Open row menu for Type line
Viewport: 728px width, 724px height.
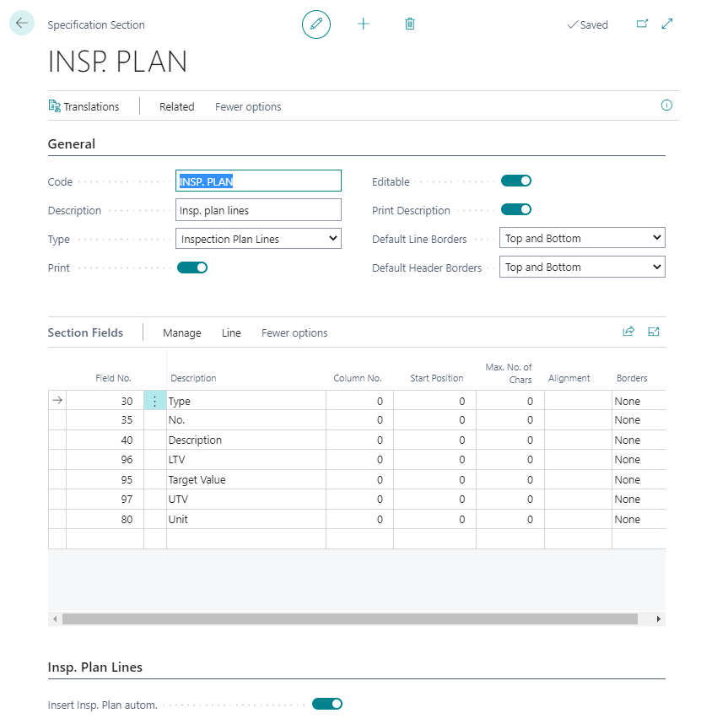coord(155,401)
